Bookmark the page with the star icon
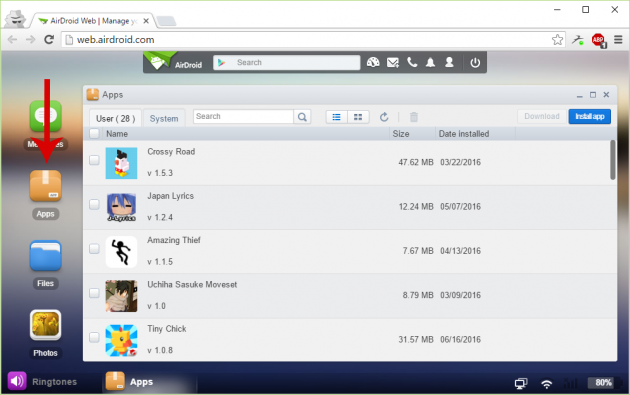This screenshot has width=630, height=395. click(557, 39)
